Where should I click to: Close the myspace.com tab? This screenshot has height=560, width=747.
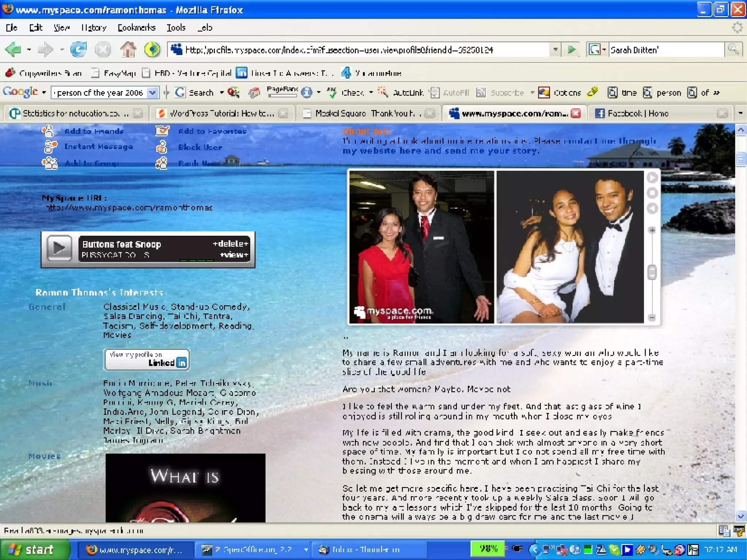tap(576, 113)
